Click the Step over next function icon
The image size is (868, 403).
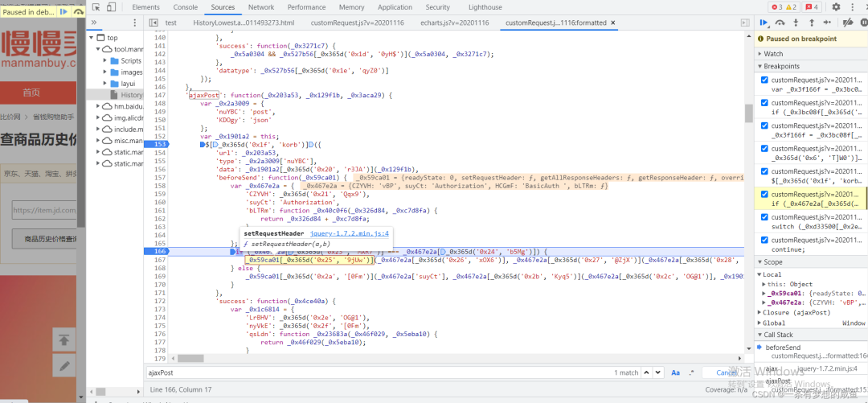(x=779, y=23)
